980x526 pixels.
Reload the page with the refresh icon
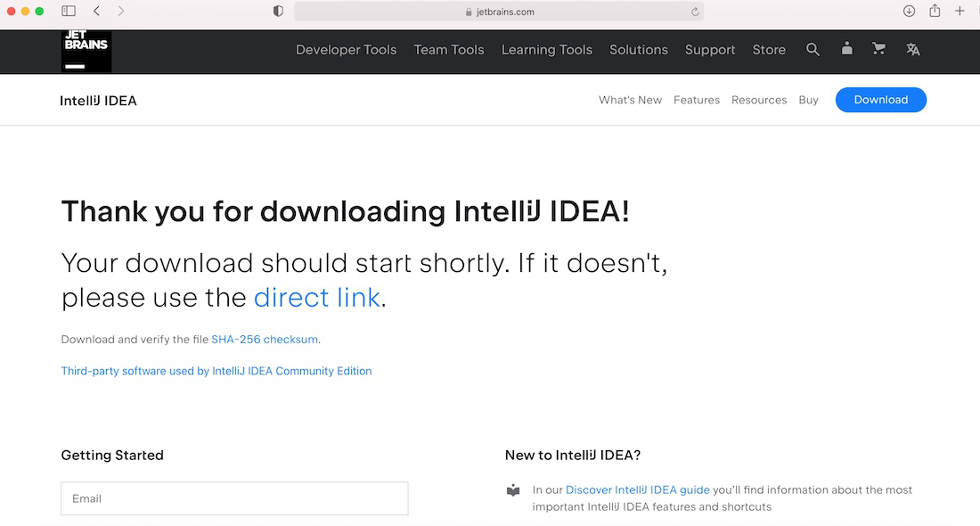694,12
